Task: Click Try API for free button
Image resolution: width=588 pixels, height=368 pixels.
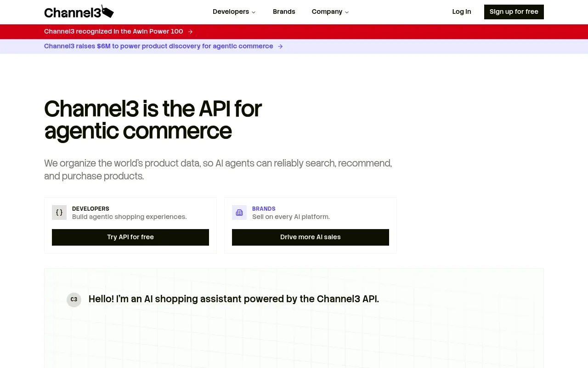Action: coord(130,237)
